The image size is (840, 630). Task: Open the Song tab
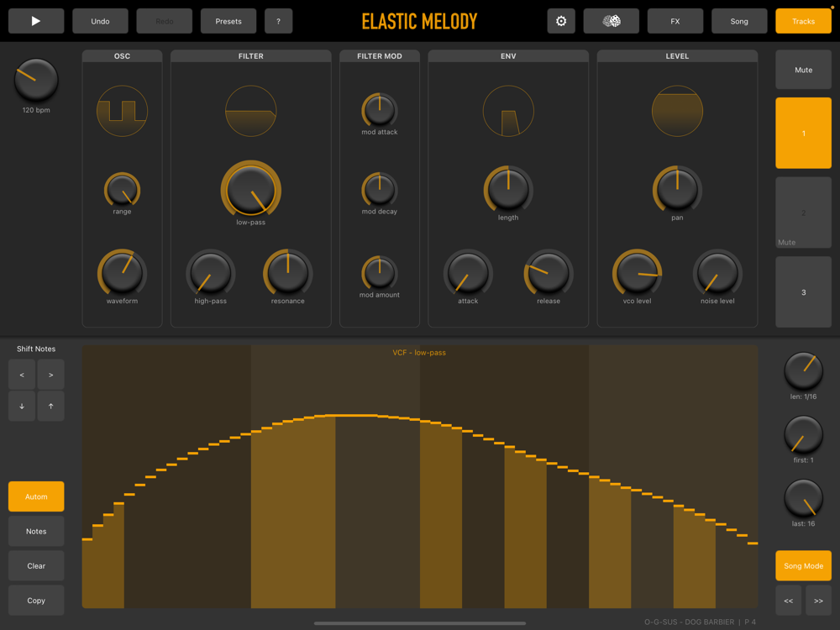click(739, 21)
